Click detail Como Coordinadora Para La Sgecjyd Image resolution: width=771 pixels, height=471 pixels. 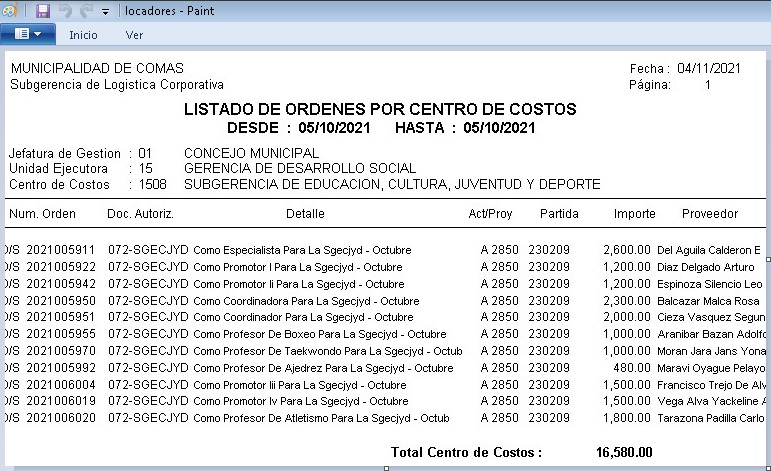(306, 300)
